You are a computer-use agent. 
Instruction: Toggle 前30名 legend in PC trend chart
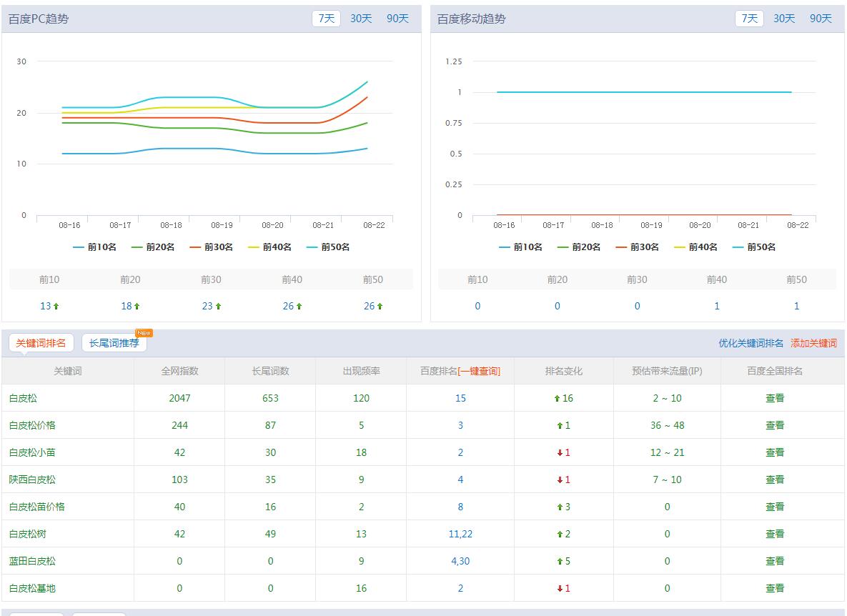click(x=212, y=247)
